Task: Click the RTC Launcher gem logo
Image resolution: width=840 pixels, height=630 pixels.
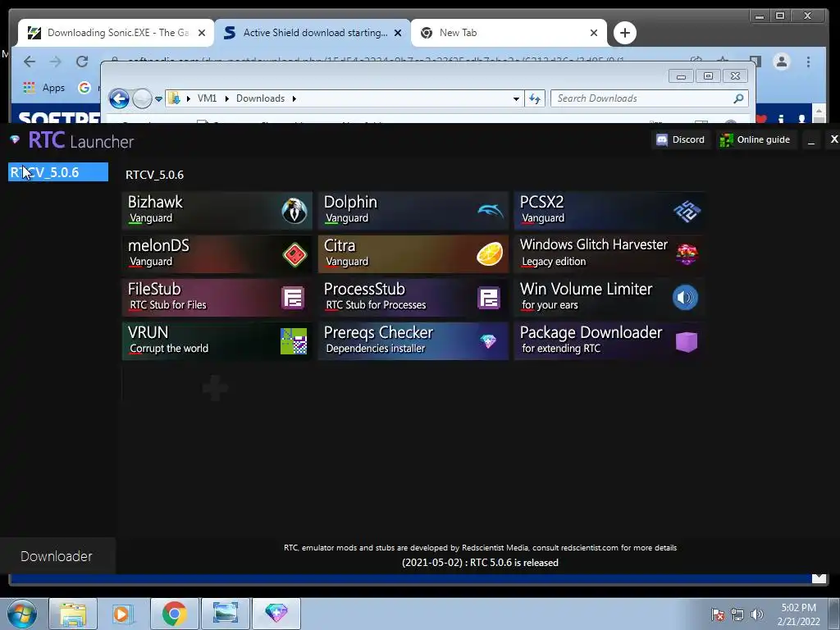Action: pyautogui.click(x=15, y=139)
